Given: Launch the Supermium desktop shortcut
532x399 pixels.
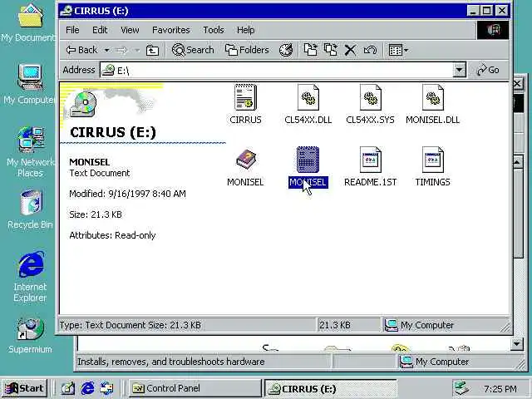Looking at the screenshot, I should [x=30, y=336].
